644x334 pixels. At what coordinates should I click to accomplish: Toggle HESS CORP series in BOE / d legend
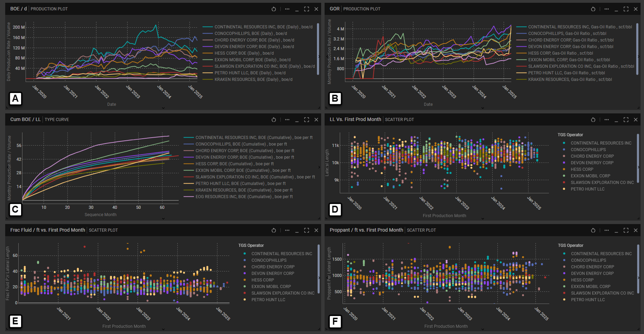coord(244,53)
